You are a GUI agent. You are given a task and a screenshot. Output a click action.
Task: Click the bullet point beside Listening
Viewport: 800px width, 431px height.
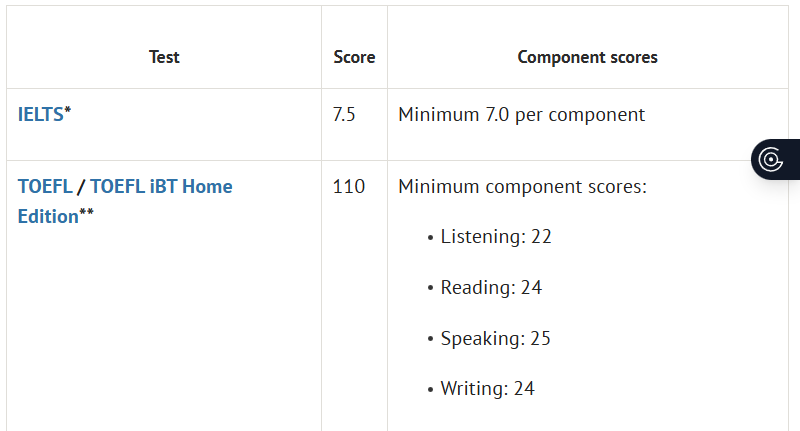coord(430,238)
